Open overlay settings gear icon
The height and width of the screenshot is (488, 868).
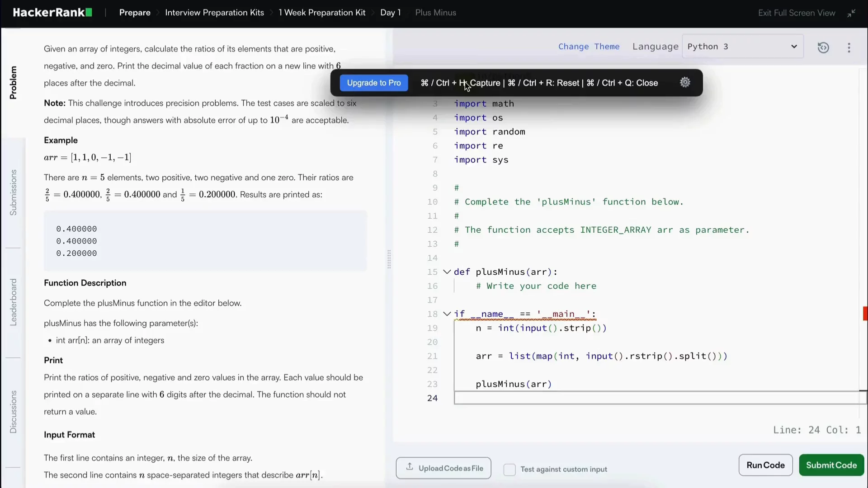tap(685, 82)
